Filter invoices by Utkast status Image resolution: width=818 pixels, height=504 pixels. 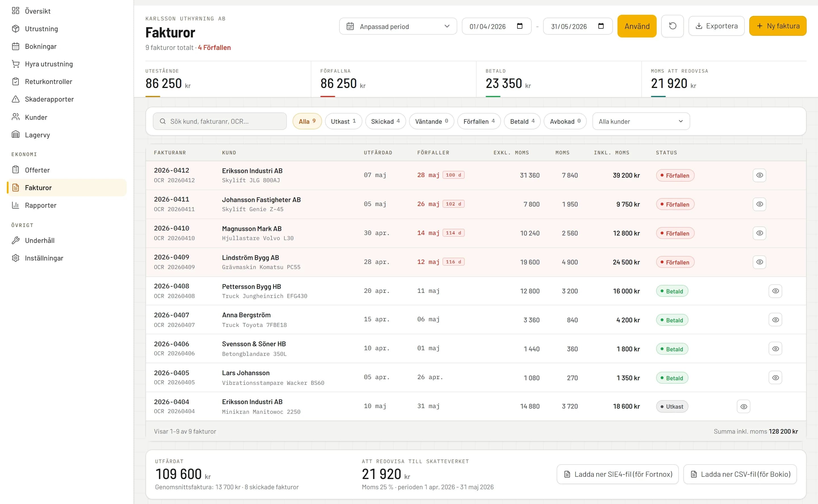[343, 121]
